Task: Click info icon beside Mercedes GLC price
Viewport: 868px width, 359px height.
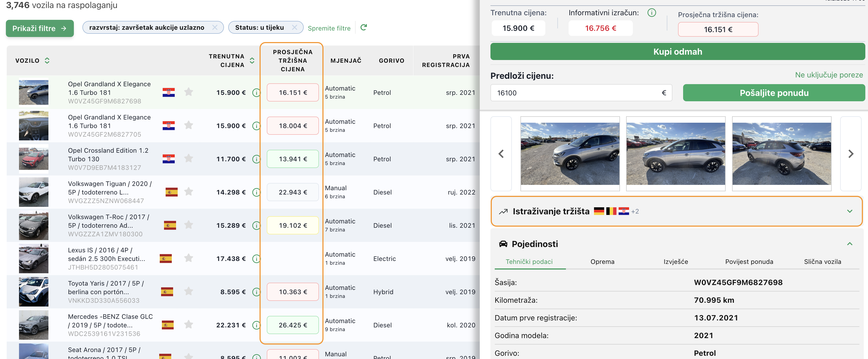Action: [256, 325]
